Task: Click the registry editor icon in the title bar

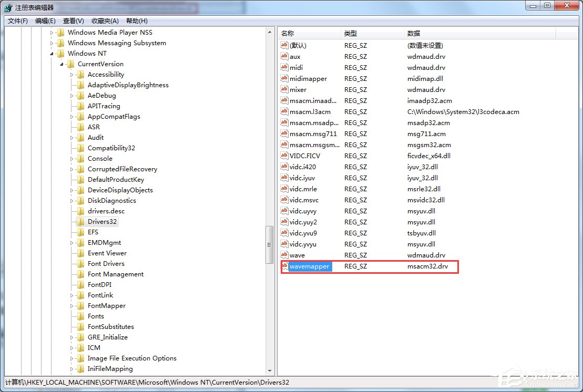Action: point(8,7)
